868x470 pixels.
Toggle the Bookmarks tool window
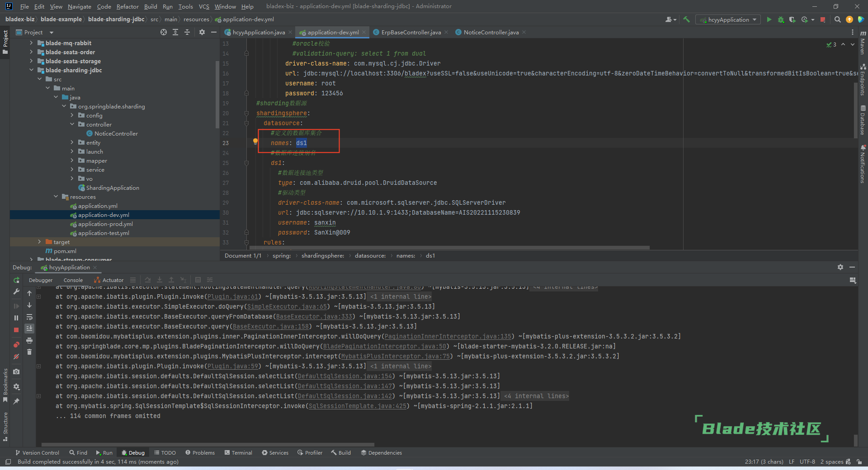[x=5, y=385]
